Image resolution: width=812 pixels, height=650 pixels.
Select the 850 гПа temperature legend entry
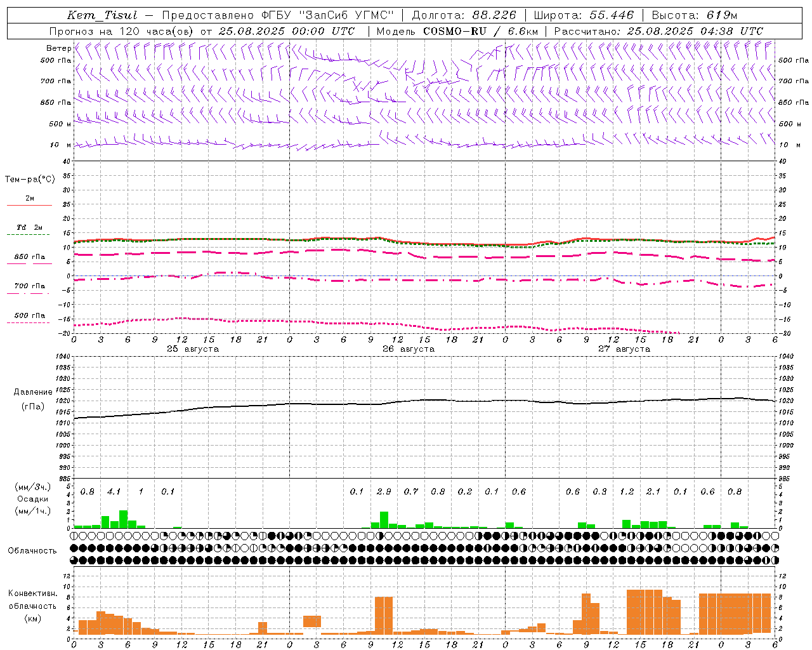[x=29, y=257]
